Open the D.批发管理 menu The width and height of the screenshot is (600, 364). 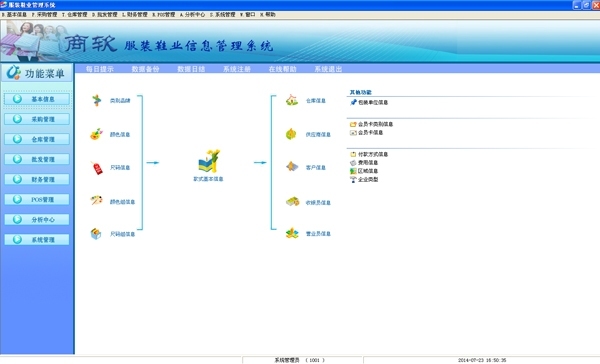[105, 15]
